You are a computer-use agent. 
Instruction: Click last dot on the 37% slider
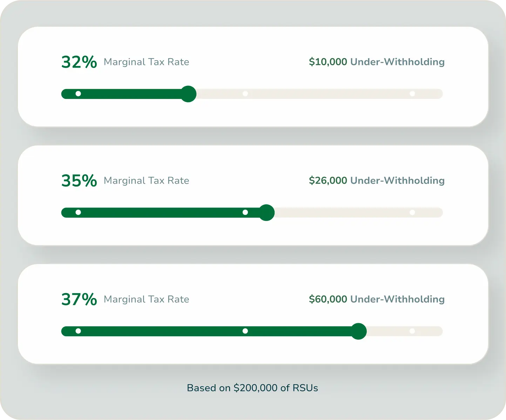(x=412, y=331)
